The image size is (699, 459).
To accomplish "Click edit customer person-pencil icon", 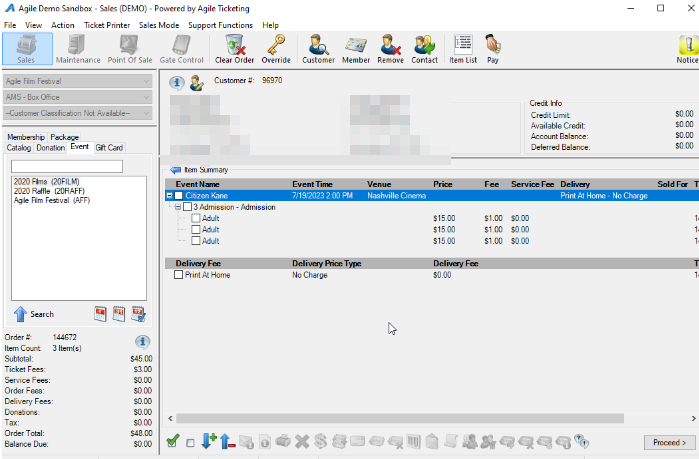I will (x=197, y=82).
